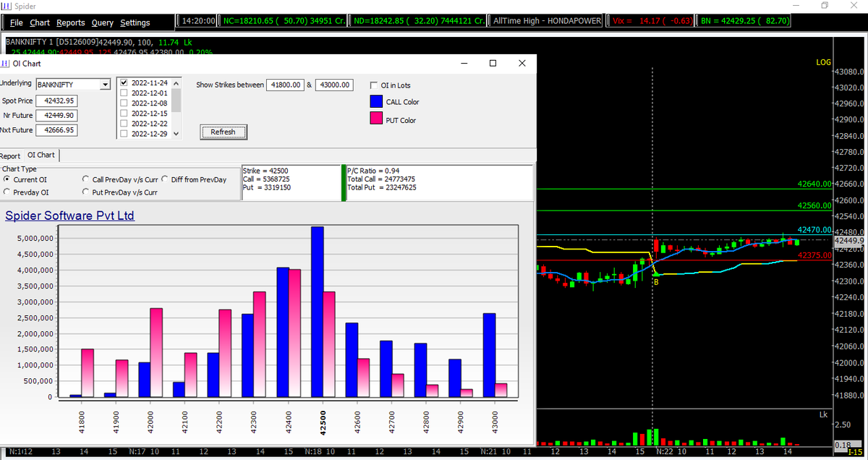Click the lower strike field 41800.00

(x=285, y=85)
